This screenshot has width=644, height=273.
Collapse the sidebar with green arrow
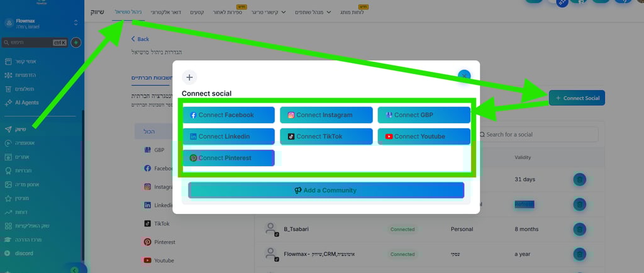74,270
